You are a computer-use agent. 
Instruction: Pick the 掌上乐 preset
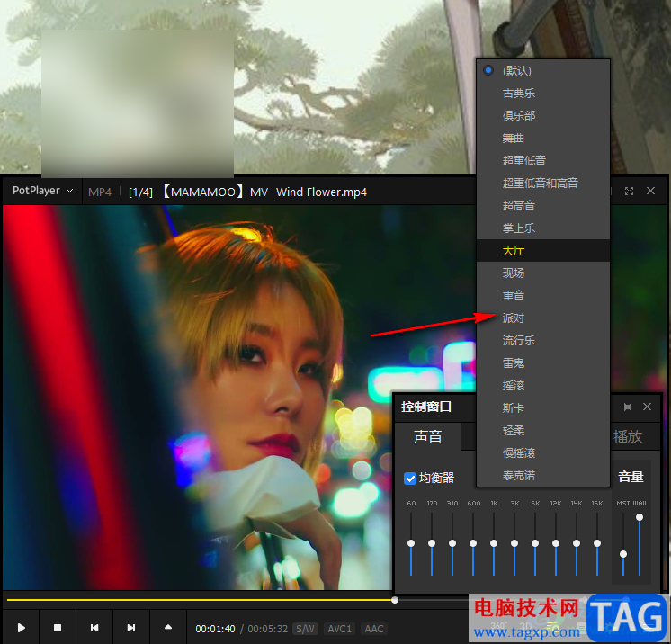pyautogui.click(x=543, y=228)
